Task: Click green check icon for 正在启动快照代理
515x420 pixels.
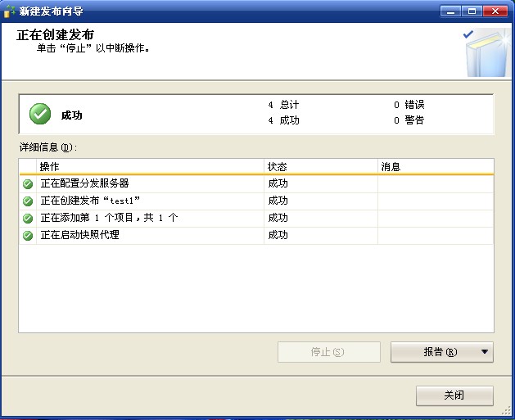Action: (28, 236)
